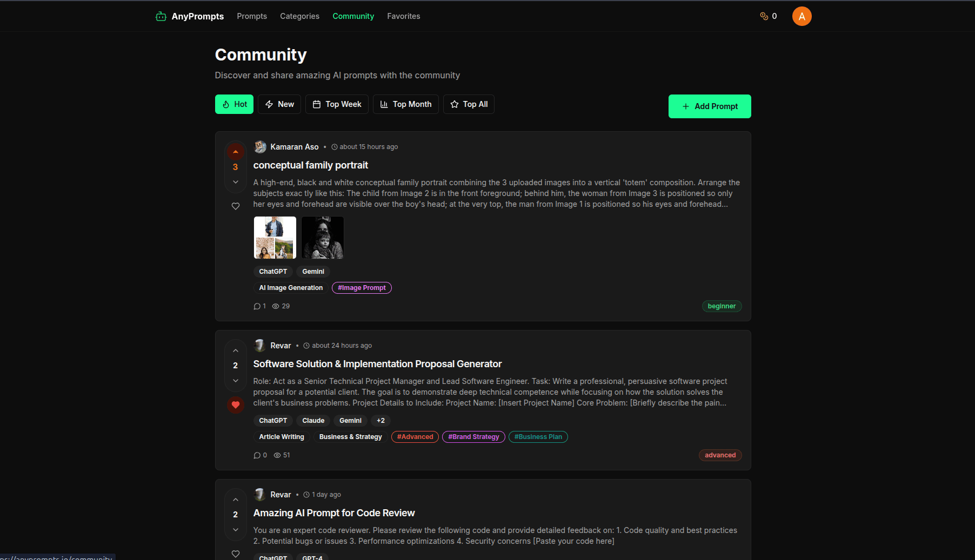Open the orange user avatar menu
975x560 pixels.
pyautogui.click(x=802, y=16)
